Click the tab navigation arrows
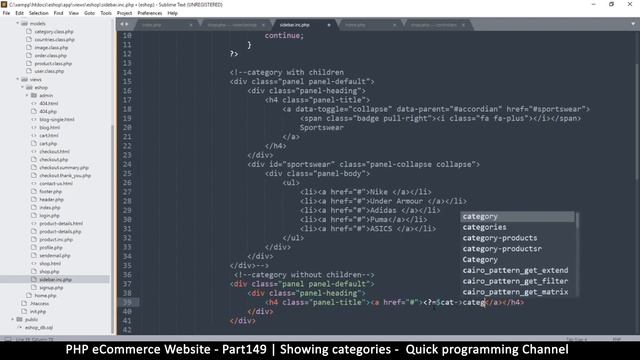The image size is (640, 360). (124, 24)
